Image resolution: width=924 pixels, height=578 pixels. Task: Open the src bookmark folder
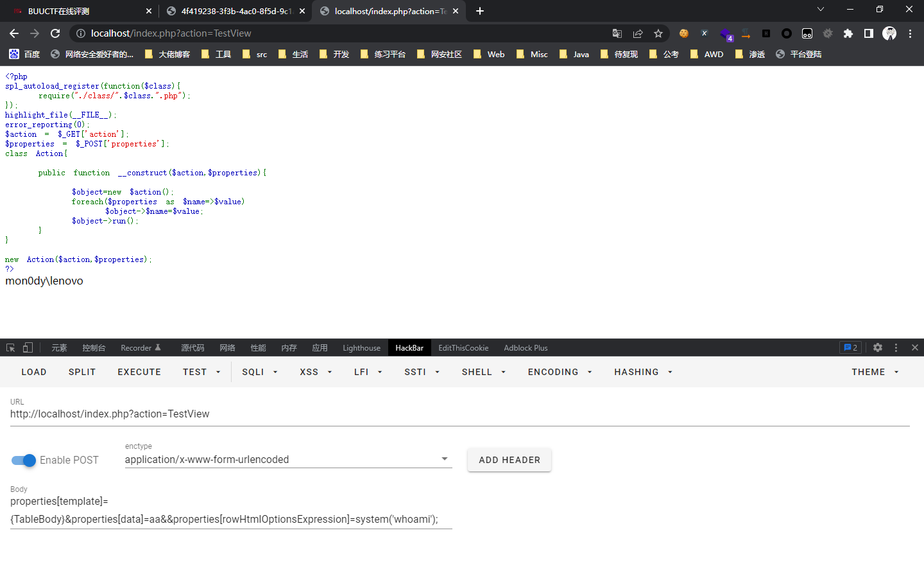[255, 54]
